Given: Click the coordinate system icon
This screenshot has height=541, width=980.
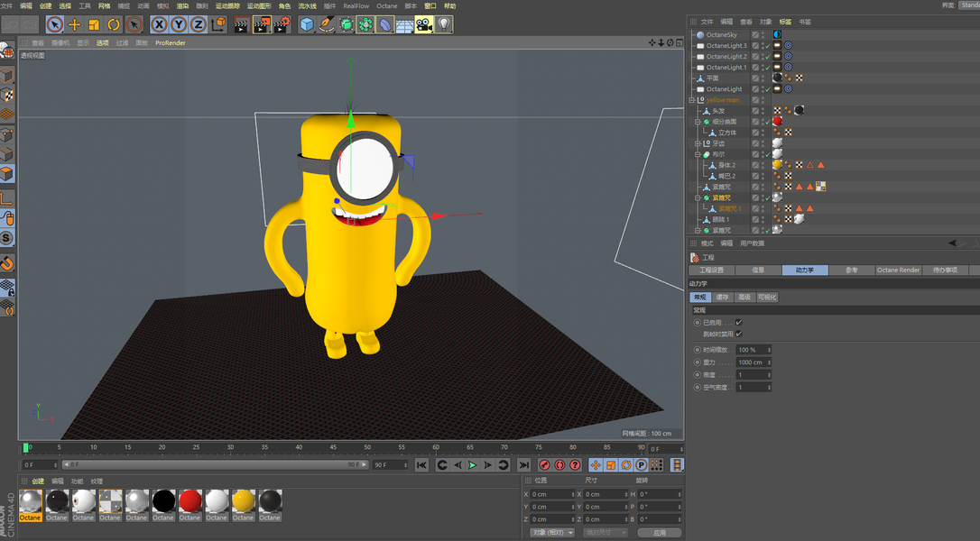Looking at the screenshot, I should 218,25.
